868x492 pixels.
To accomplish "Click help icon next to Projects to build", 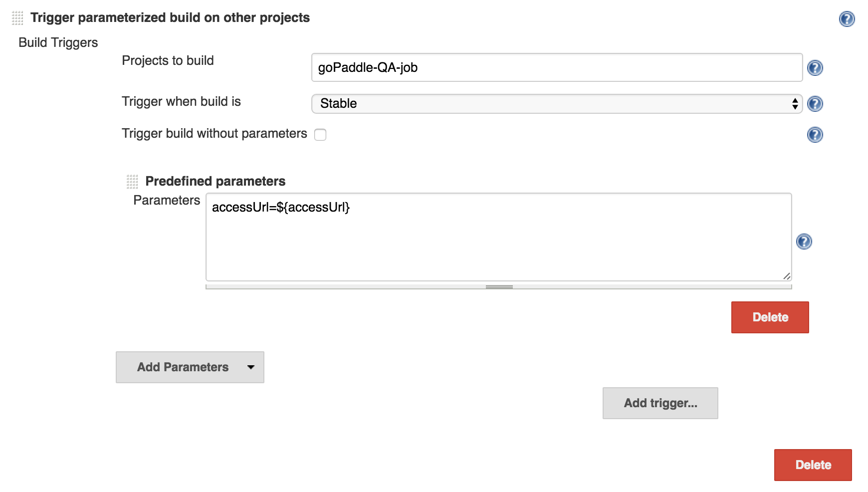I will 815,68.
